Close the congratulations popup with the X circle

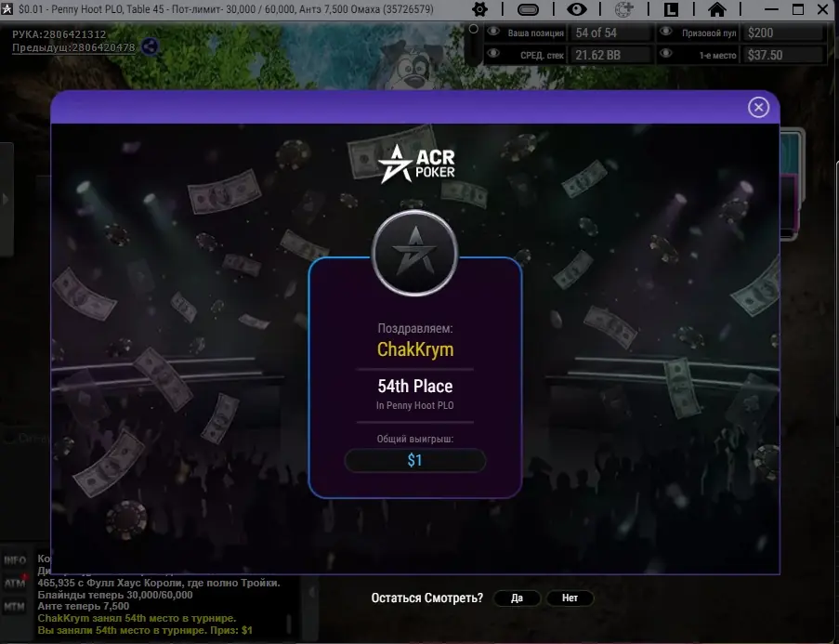coord(758,107)
